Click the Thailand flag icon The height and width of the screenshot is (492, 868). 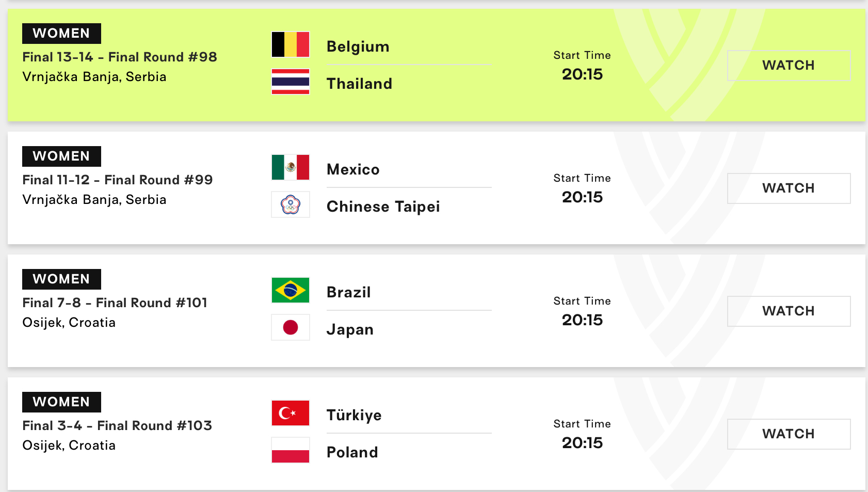[291, 82]
